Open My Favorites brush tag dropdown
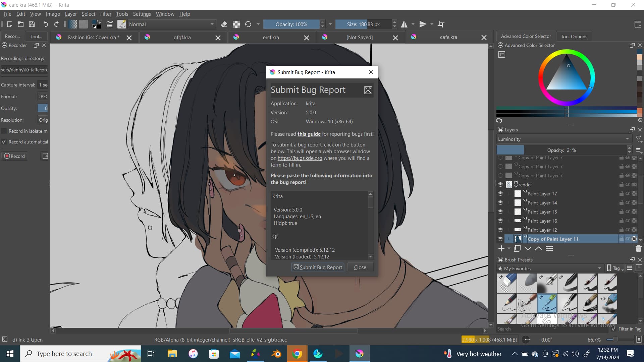 tap(550, 268)
